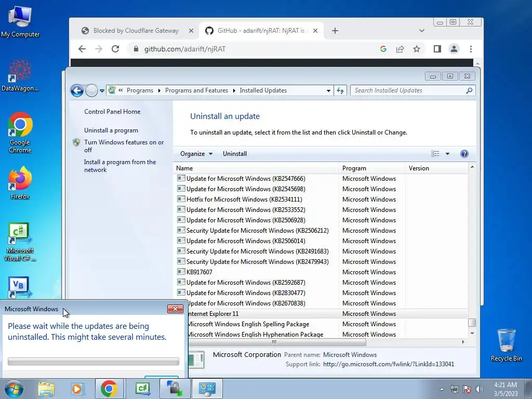Open Chrome tab search chevron
This screenshot has height=399, width=532.
point(422,31)
